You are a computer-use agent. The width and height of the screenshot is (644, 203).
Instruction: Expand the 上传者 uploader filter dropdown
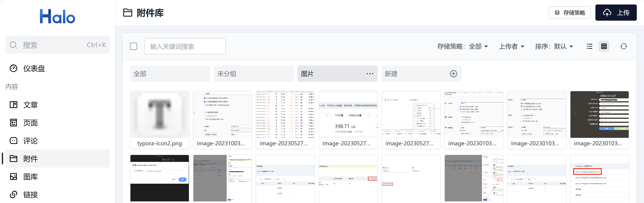pos(512,46)
